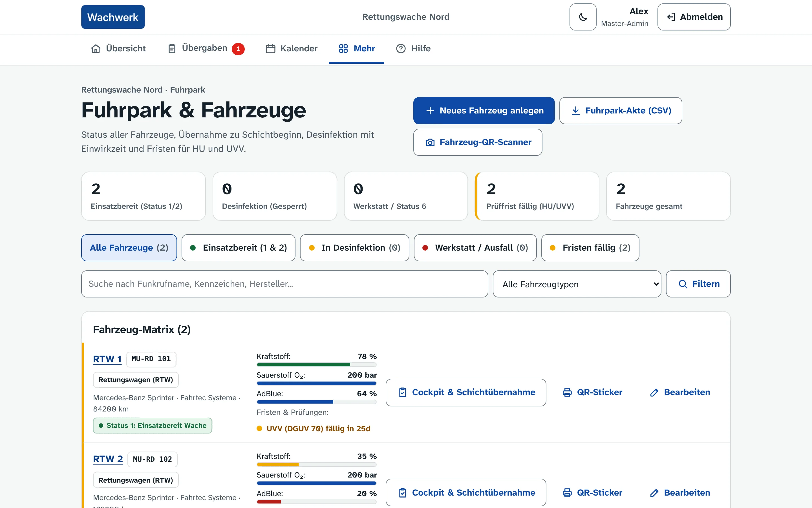The width and height of the screenshot is (812, 508).
Task: Open the RTW 1 vehicle link
Action: pyautogui.click(x=107, y=359)
